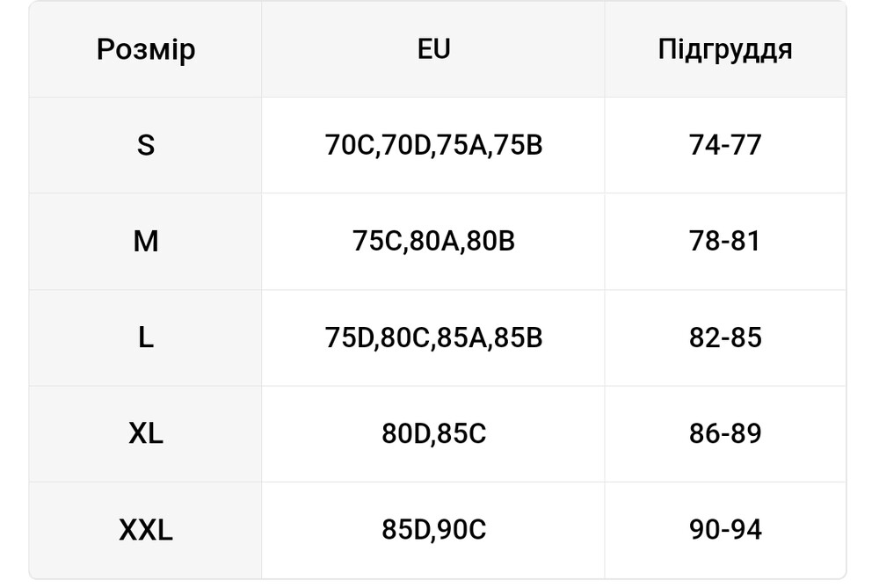879x588 pixels.
Task: Click the EU column header
Action: point(433,49)
